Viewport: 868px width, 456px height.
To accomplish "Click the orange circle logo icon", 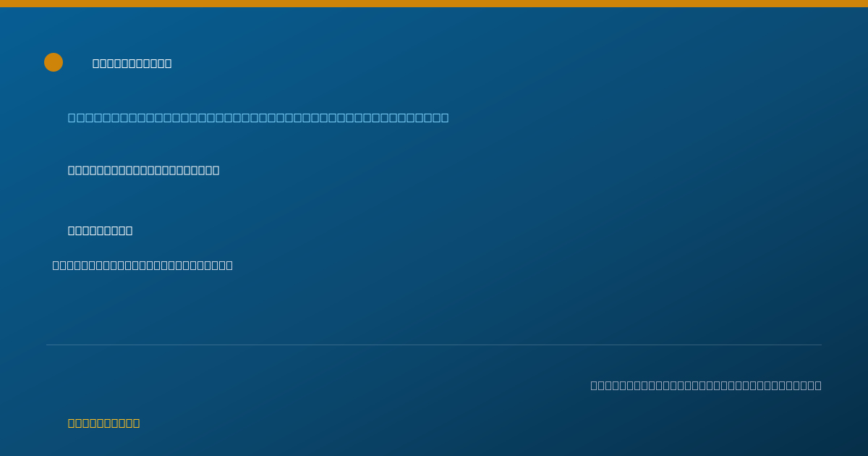I will click(54, 62).
